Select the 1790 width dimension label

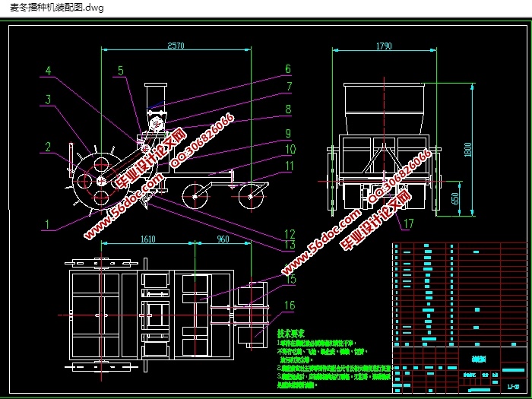click(383, 46)
